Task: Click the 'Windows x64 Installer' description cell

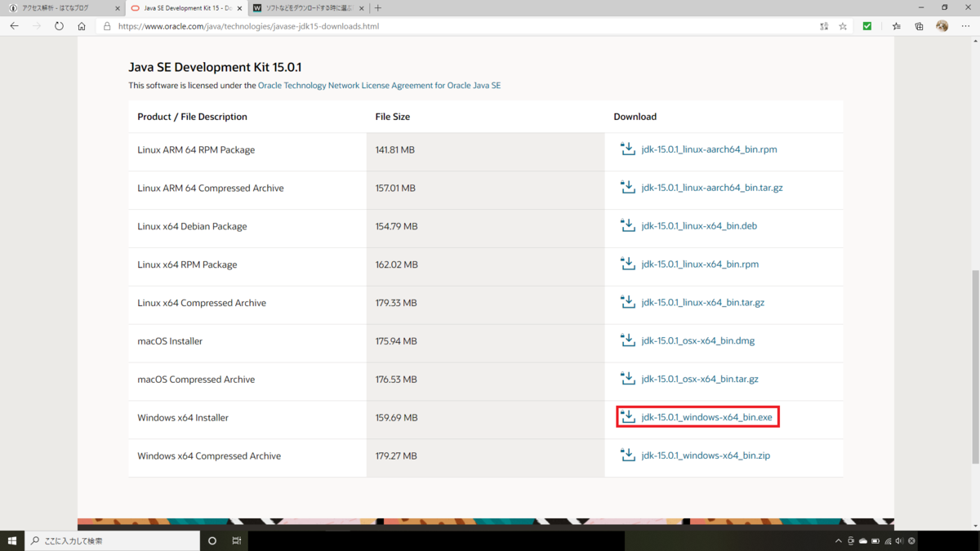Action: pos(247,418)
